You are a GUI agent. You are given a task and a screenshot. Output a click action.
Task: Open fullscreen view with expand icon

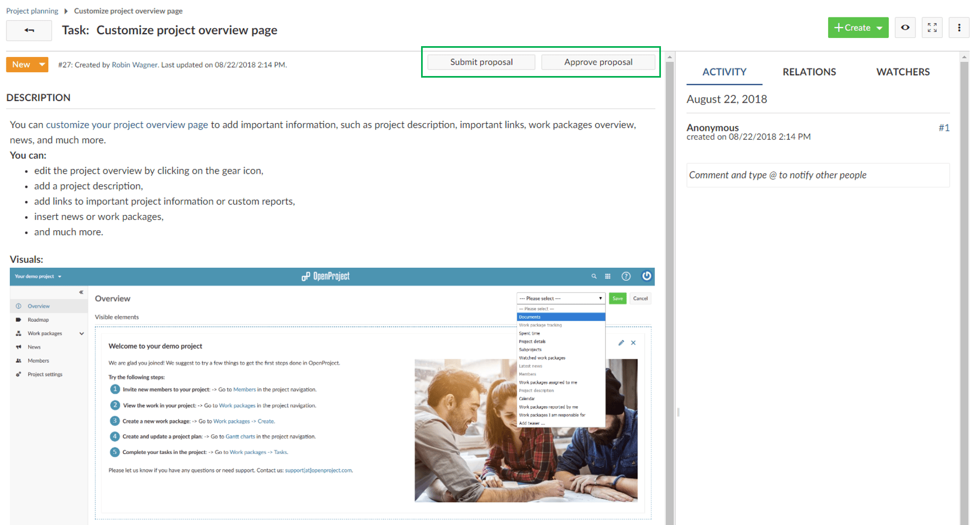[x=932, y=28]
